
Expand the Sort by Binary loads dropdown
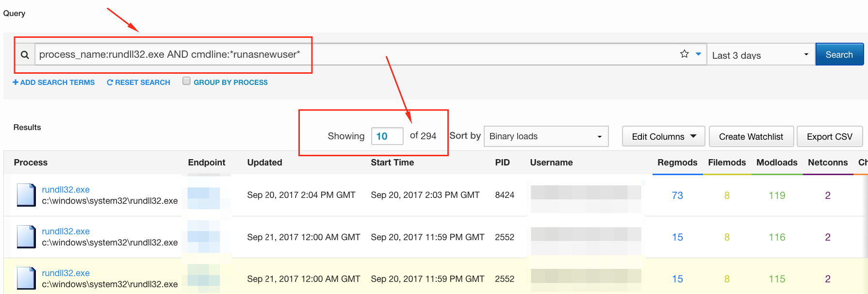pos(546,136)
